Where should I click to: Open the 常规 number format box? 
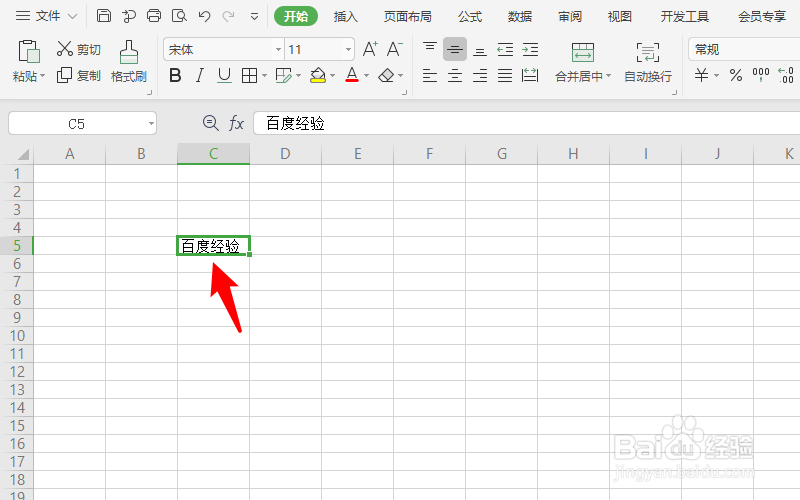click(x=744, y=49)
